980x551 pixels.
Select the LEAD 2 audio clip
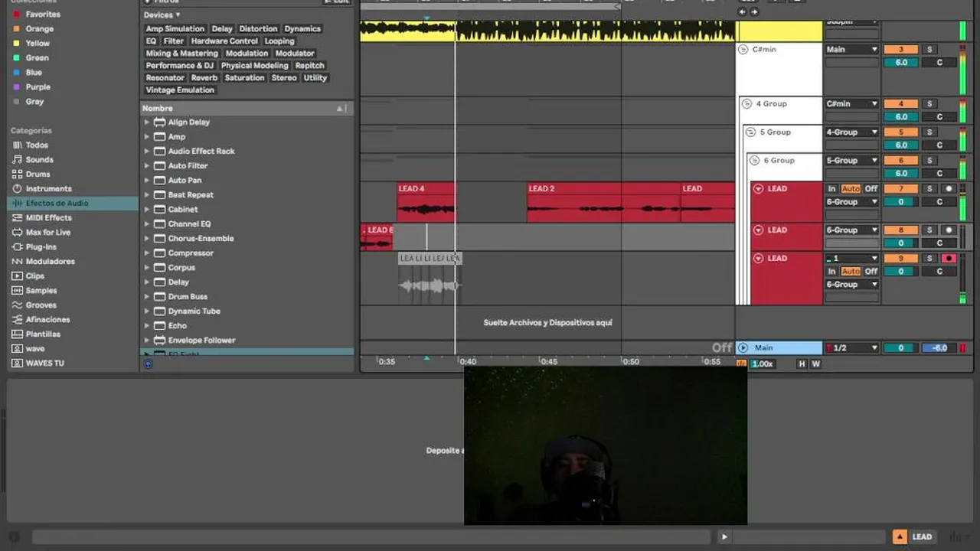pos(603,203)
